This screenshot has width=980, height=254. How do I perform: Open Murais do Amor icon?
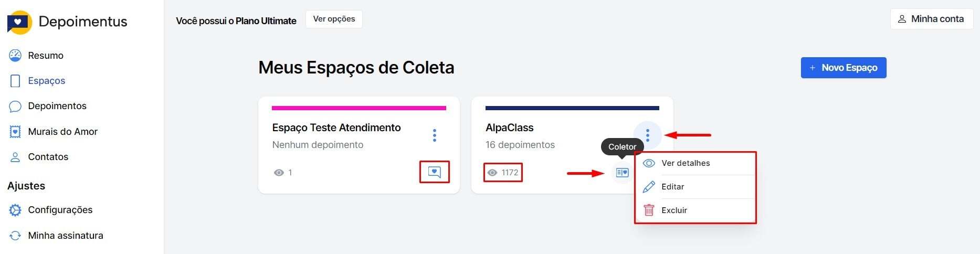tap(15, 132)
